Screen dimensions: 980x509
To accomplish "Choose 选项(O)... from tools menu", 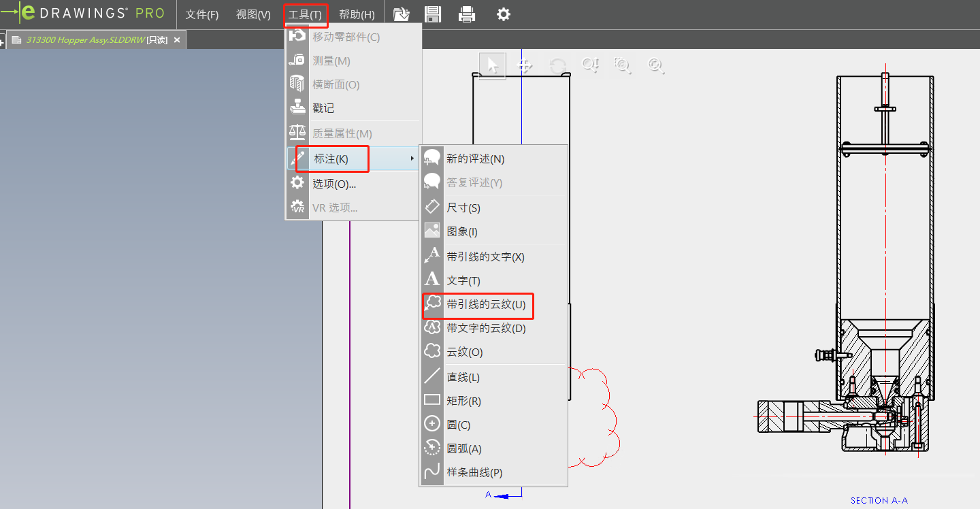I will 334,184.
